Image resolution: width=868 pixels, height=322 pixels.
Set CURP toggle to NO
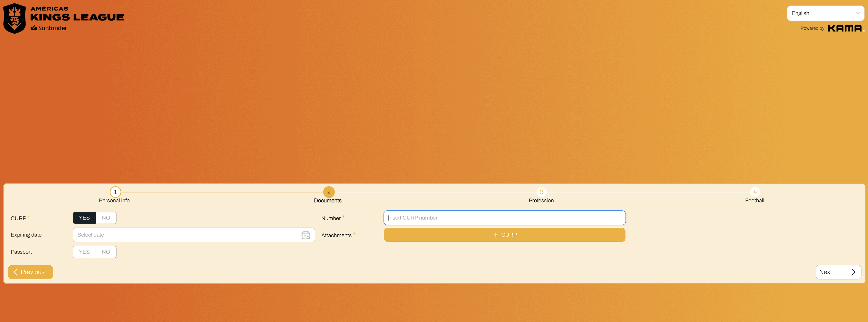(x=106, y=218)
